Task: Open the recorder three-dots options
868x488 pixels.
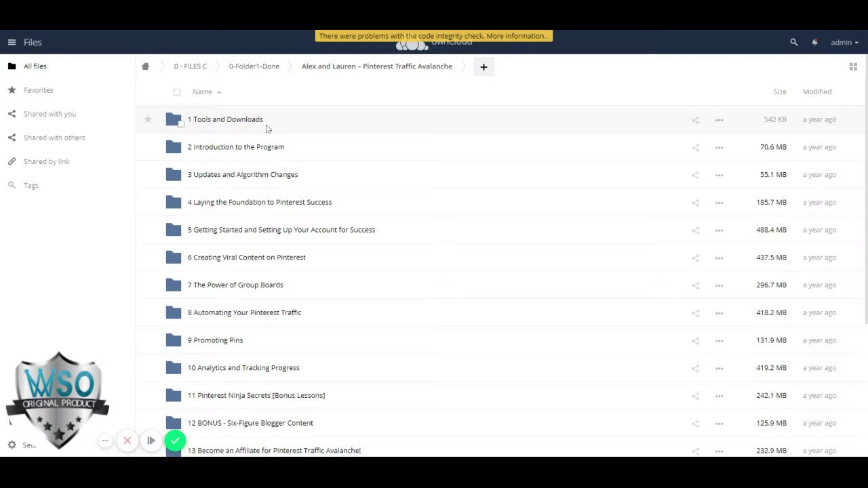Action: click(105, 441)
